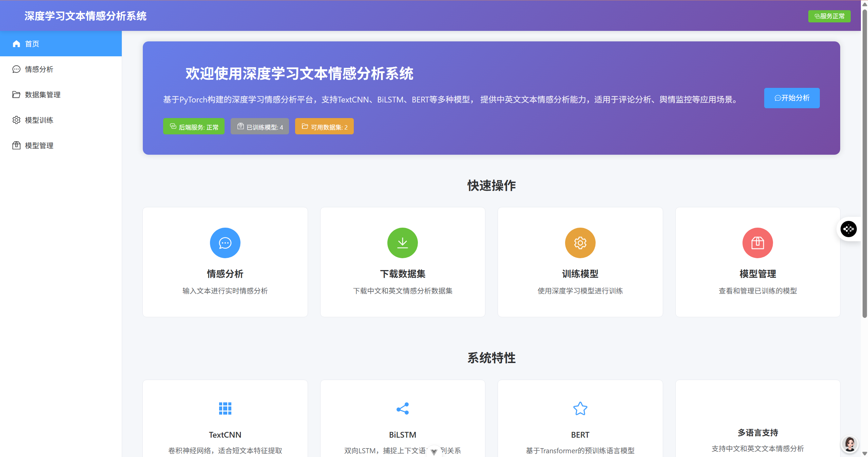Click the 已训练模型: 4 tag
868x457 pixels.
click(x=259, y=127)
